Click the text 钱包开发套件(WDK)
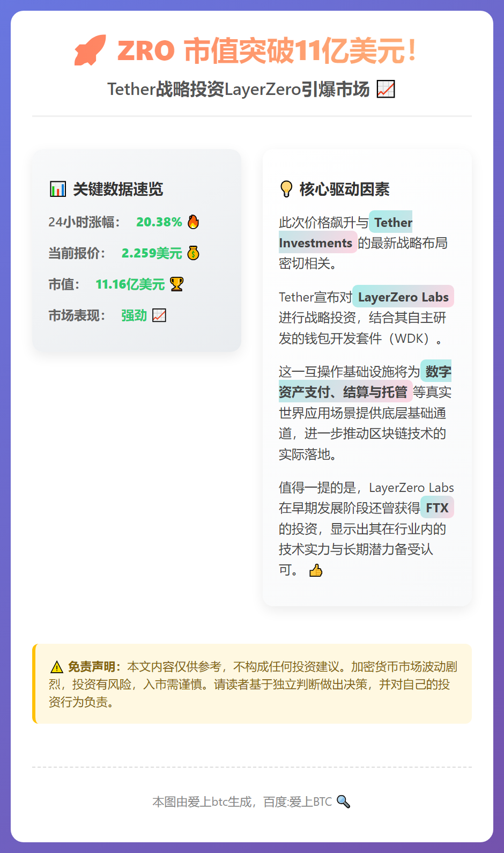Screen dimensions: 504x853 [x=369, y=339]
